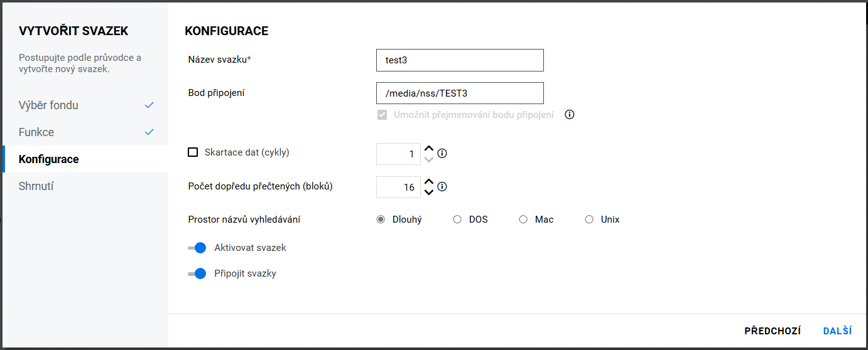Increase read-ahead blocks with up arrow
868x350 pixels.
click(x=429, y=182)
